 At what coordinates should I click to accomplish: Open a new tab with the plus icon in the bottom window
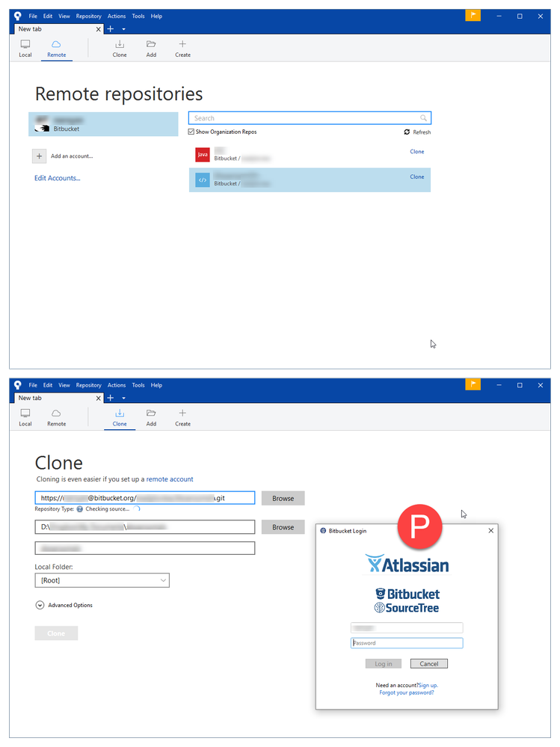pyautogui.click(x=111, y=398)
